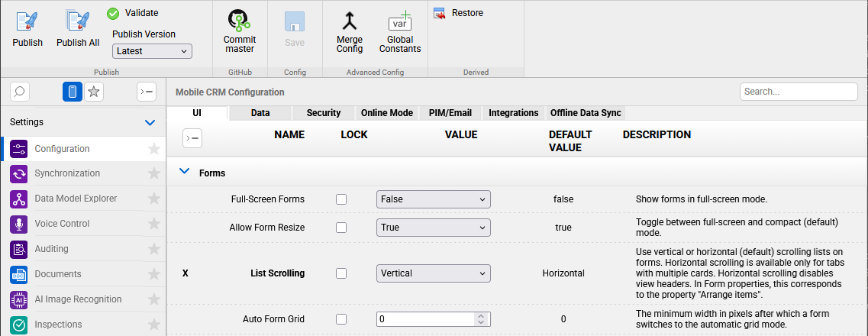
Task: Toggle the Allow Form Resize lock checkbox
Action: [341, 228]
